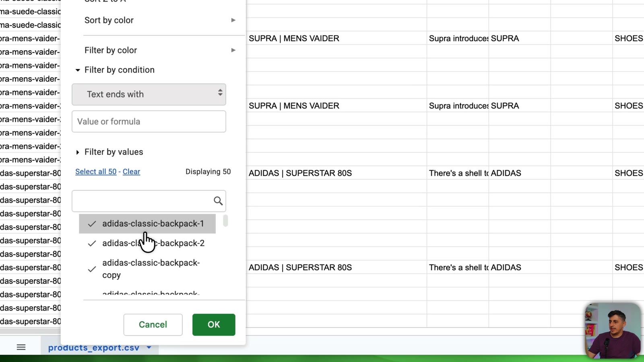Select the first There's a shell description cell
The height and width of the screenshot is (362, 644).
pos(458,173)
